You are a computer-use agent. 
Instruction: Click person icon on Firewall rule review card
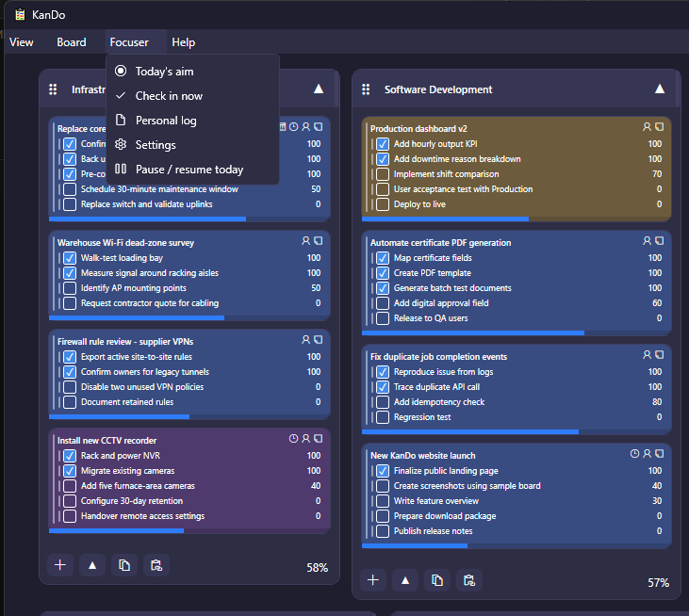click(305, 340)
